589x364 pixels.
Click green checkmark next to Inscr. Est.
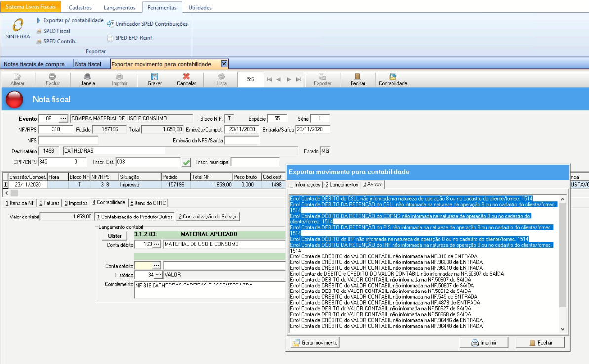point(186,162)
